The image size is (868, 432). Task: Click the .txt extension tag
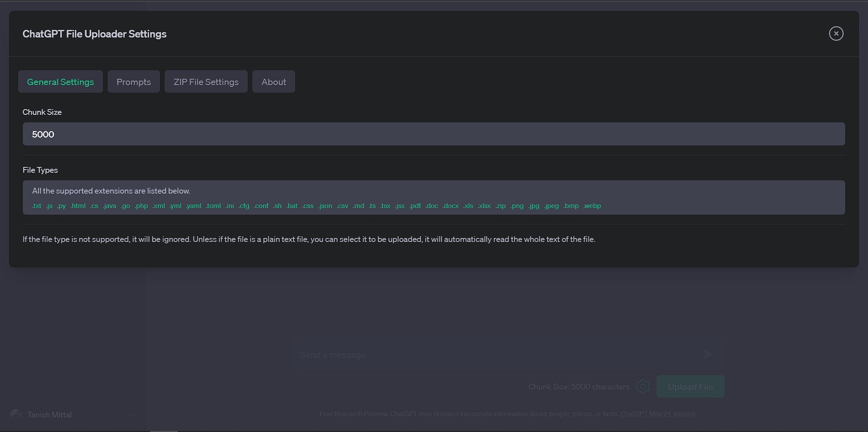point(37,206)
